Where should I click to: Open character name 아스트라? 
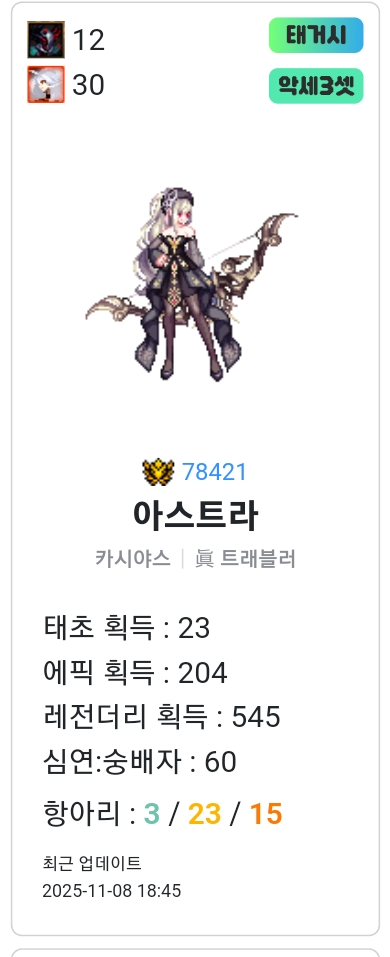pyautogui.click(x=195, y=515)
